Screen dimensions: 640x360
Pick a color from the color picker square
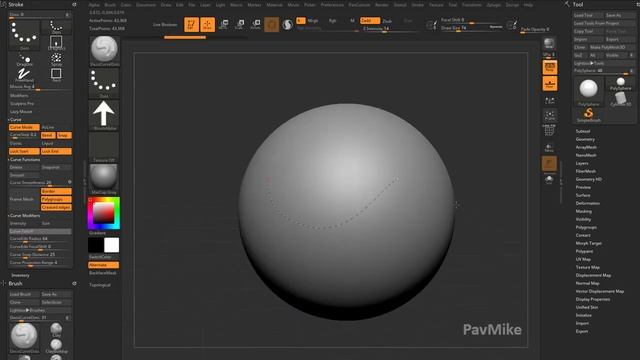pos(104,213)
